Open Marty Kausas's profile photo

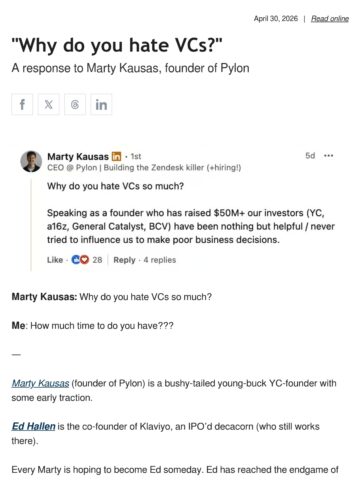click(31, 161)
